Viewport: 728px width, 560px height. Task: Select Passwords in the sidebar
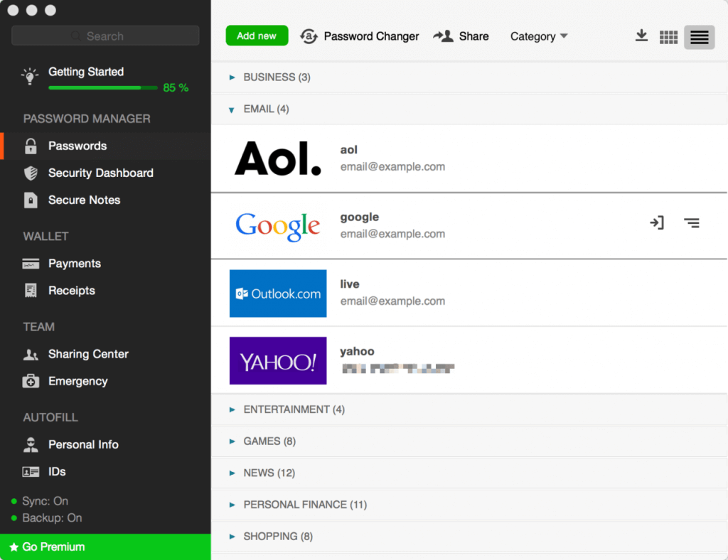coord(105,146)
